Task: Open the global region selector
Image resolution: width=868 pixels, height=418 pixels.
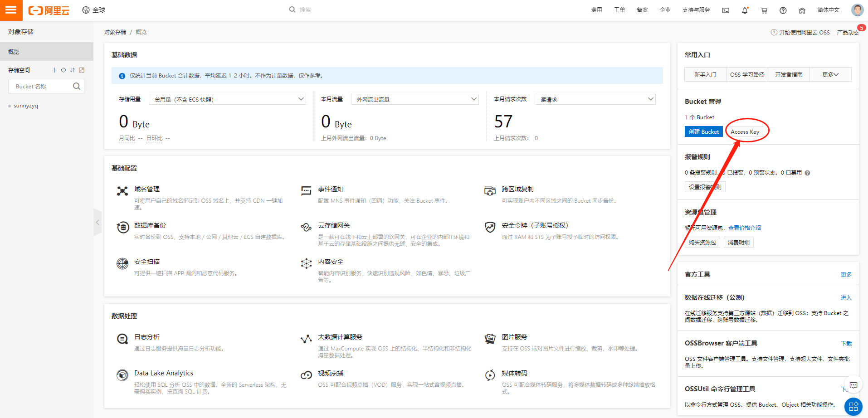Action: coord(93,10)
